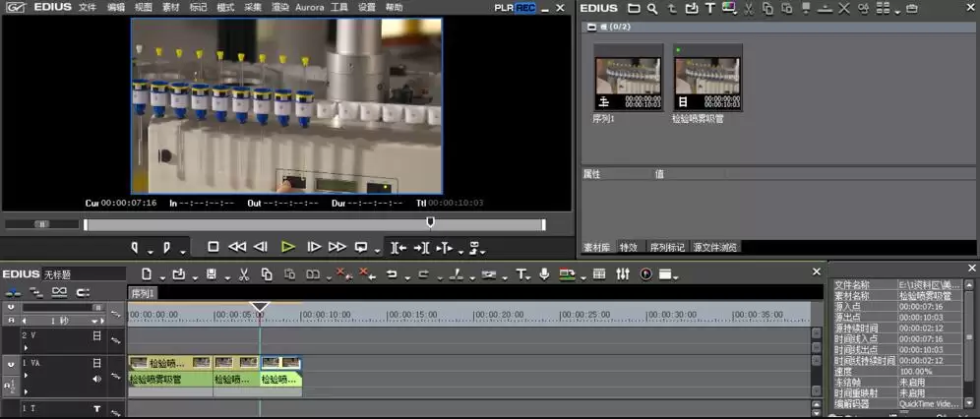980x419 pixels.
Task: Click the search magnifier icon in bin toolbar
Action: pos(652,8)
